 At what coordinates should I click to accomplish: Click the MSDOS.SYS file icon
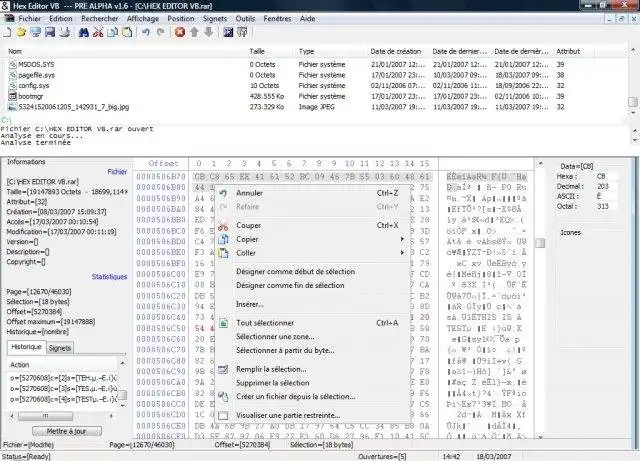tap(13, 64)
